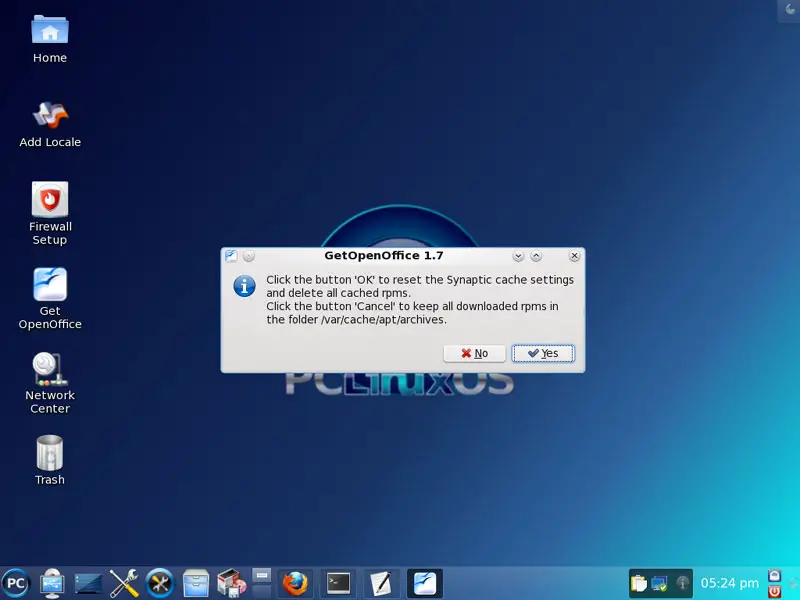
Task: Open the PC start menu in the panel
Action: coord(16,583)
